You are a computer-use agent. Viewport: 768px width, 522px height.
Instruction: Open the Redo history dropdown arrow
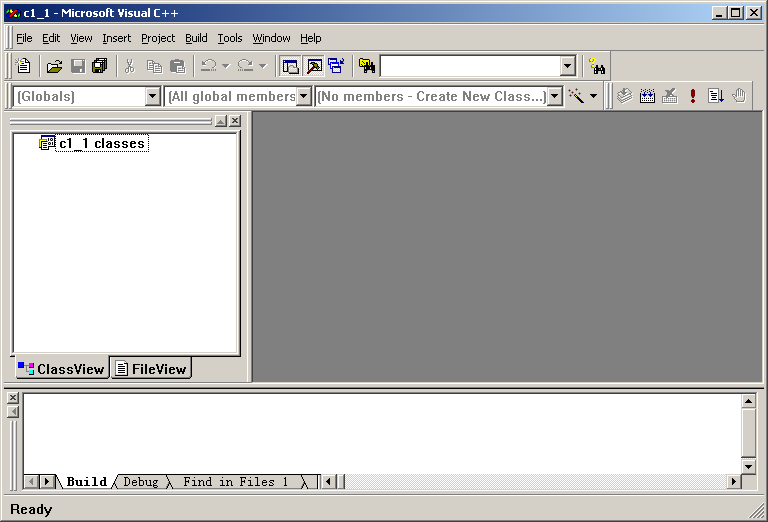tap(263, 66)
